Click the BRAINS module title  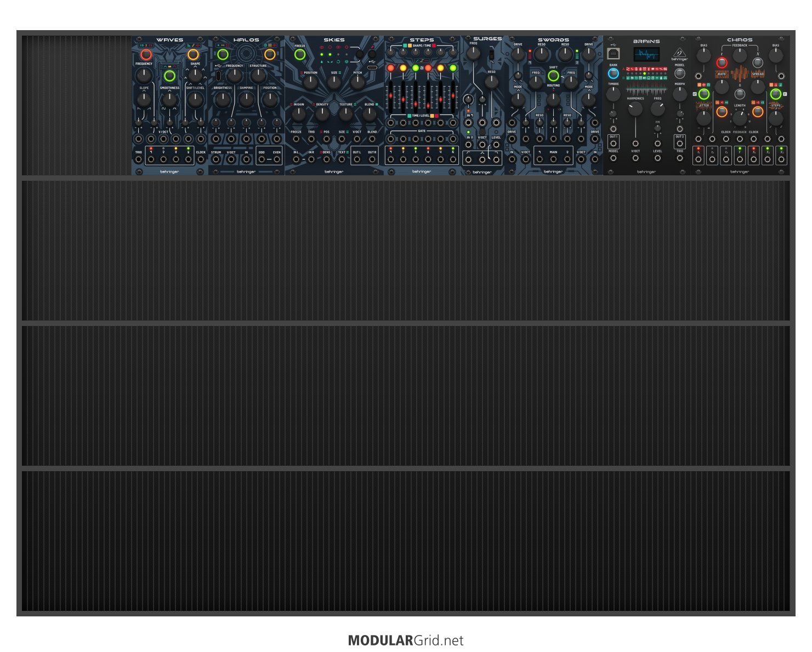[x=646, y=41]
